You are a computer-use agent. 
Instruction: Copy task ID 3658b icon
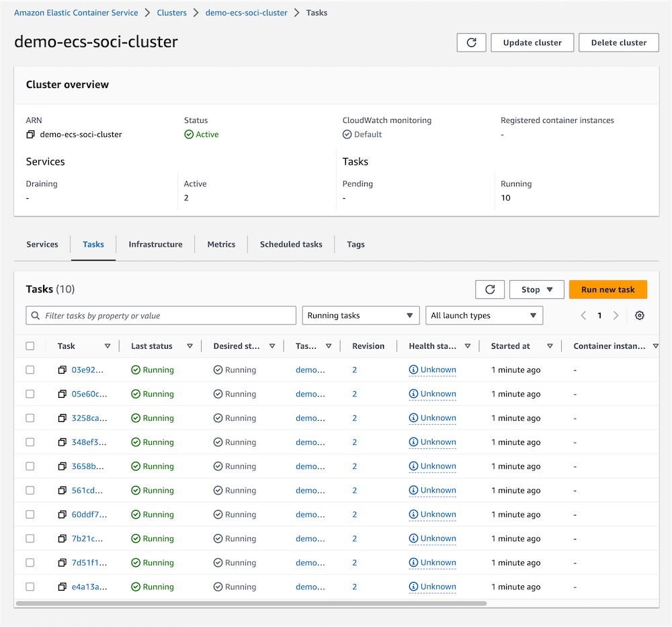point(62,466)
